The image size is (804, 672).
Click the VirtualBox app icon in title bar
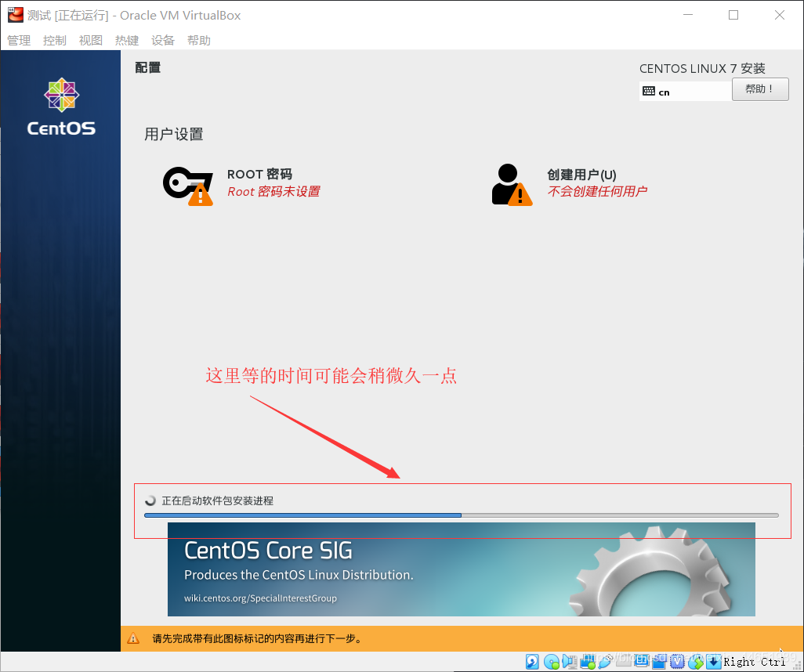click(x=16, y=15)
